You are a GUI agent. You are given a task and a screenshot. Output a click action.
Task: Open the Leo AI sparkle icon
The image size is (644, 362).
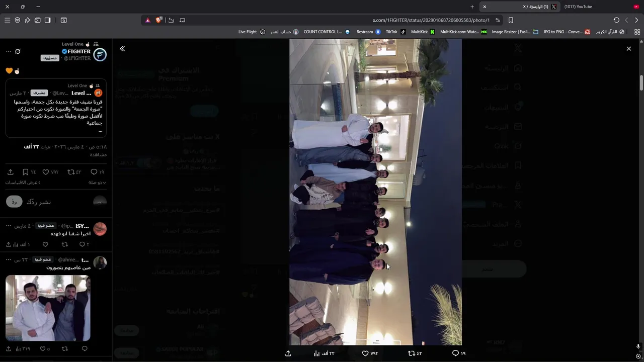[27, 20]
